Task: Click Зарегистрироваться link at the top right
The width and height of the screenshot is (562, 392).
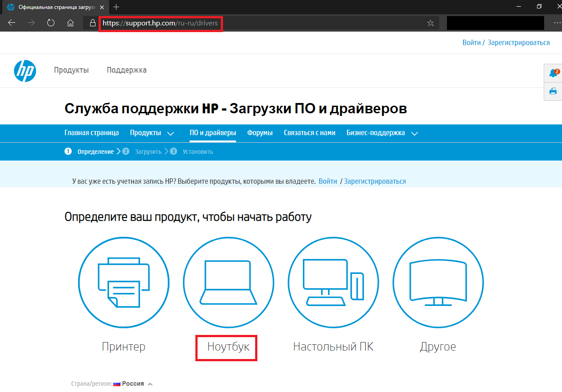Action: click(x=519, y=43)
